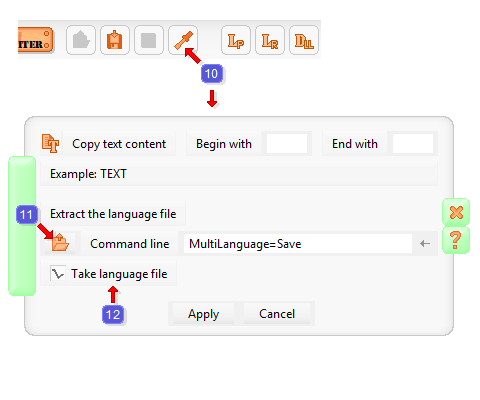Click the Extract the language file label

[113, 214]
